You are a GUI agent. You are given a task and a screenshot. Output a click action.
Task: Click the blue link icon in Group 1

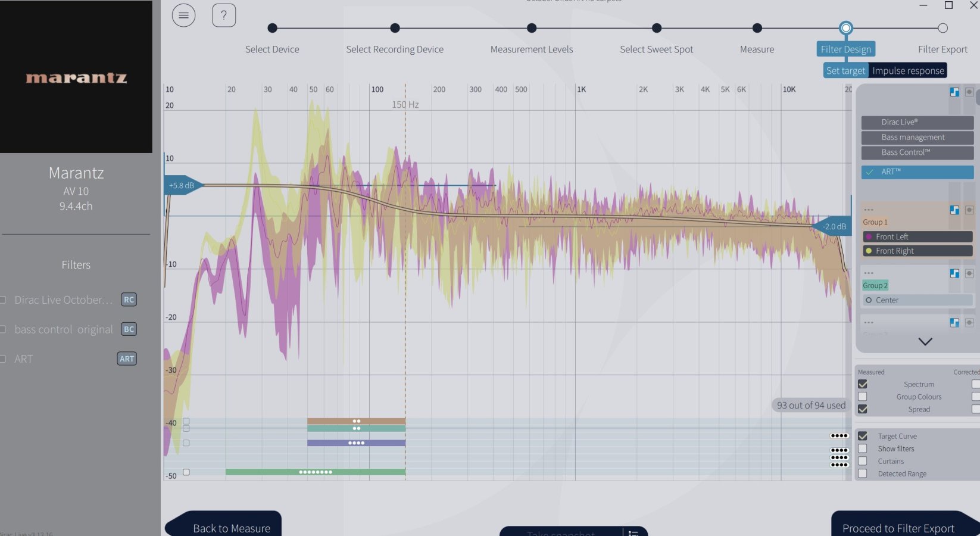coord(954,210)
